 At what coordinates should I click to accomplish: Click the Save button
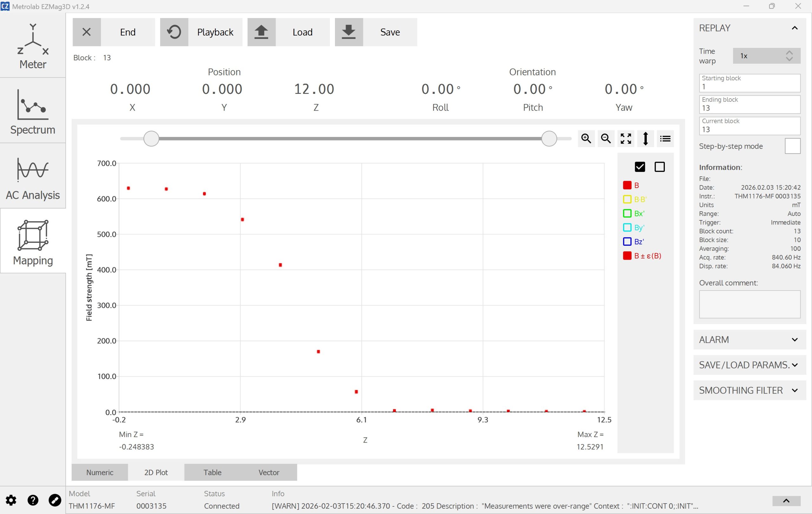point(376,32)
